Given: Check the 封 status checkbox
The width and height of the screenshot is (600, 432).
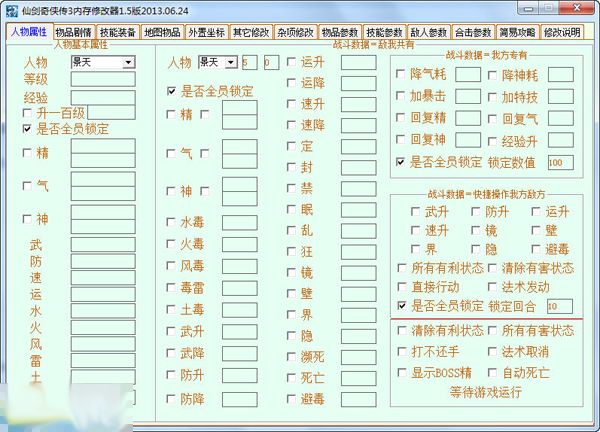Looking at the screenshot, I should [291, 167].
